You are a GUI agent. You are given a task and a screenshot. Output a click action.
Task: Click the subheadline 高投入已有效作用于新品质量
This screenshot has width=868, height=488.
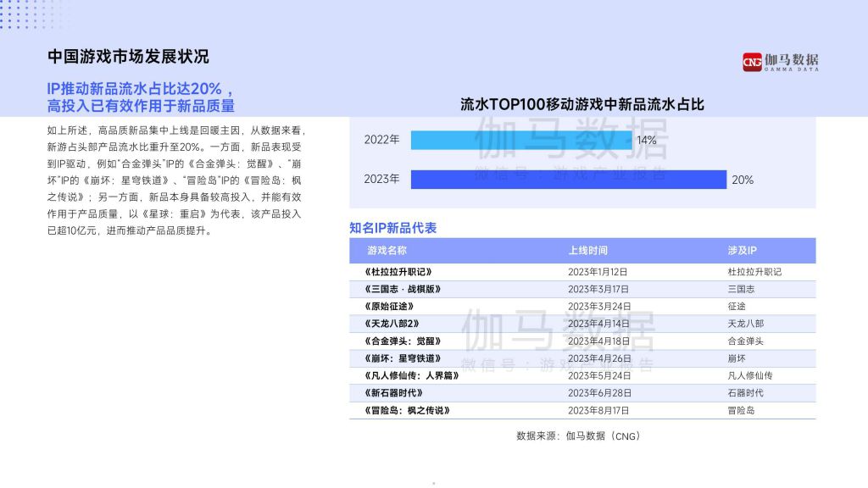(x=142, y=106)
